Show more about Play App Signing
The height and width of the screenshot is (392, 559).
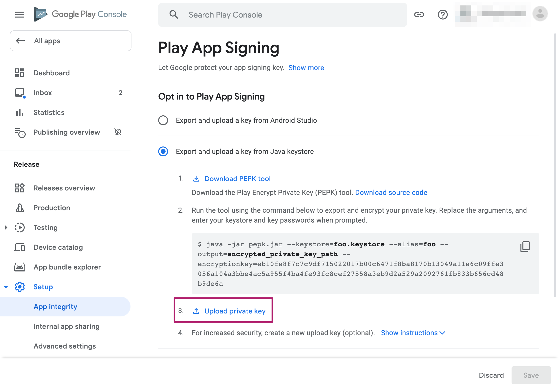click(306, 67)
